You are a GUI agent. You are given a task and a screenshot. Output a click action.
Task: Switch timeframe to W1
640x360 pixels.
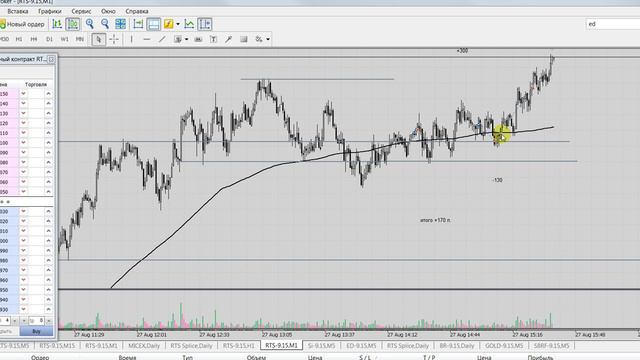coord(64,39)
